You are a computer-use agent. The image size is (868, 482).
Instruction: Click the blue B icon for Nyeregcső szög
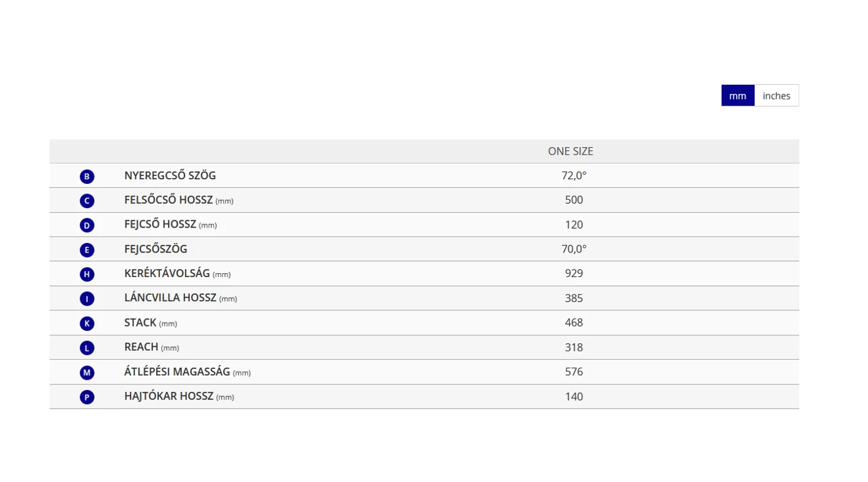click(x=87, y=176)
